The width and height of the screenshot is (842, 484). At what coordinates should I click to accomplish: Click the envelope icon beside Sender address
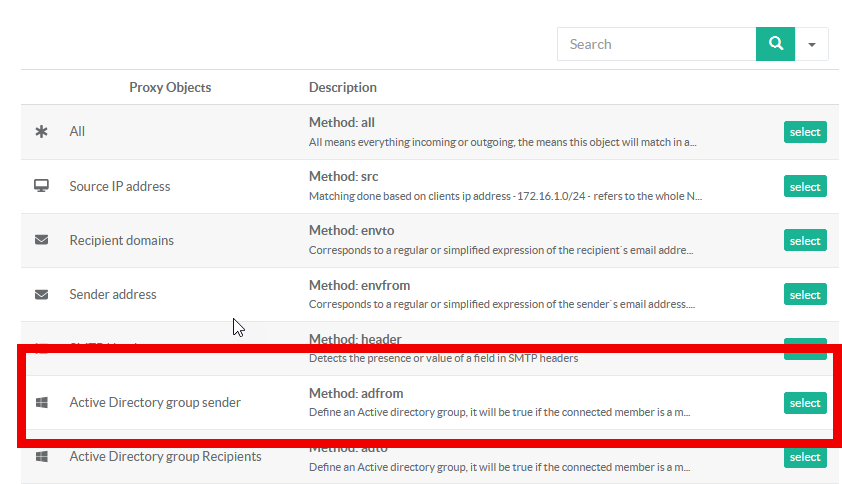42,294
